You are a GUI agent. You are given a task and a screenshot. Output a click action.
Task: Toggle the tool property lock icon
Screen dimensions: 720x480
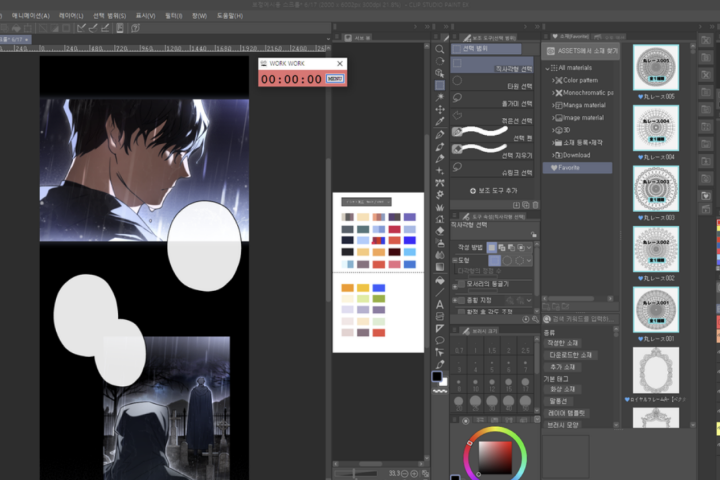(534, 234)
